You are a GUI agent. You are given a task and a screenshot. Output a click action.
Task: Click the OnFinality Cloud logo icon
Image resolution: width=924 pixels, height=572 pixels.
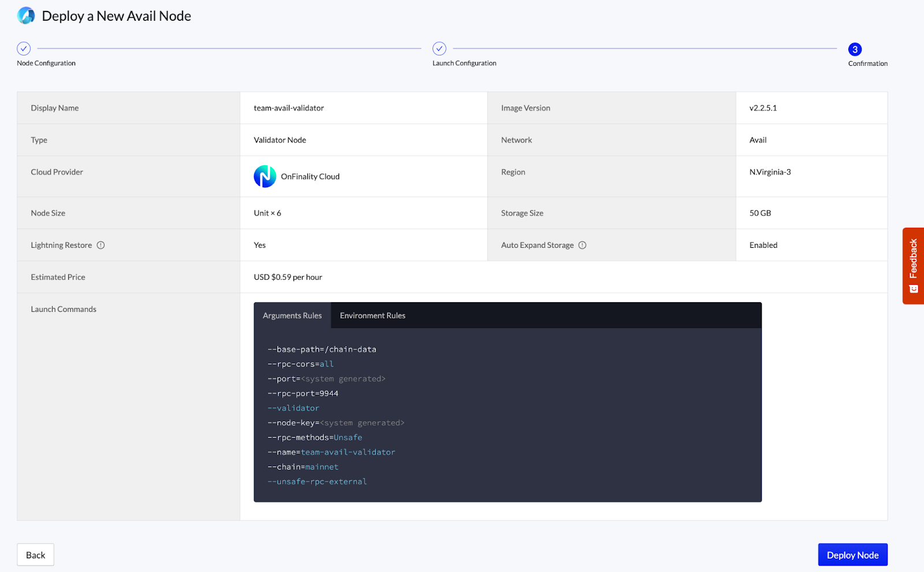click(x=265, y=176)
